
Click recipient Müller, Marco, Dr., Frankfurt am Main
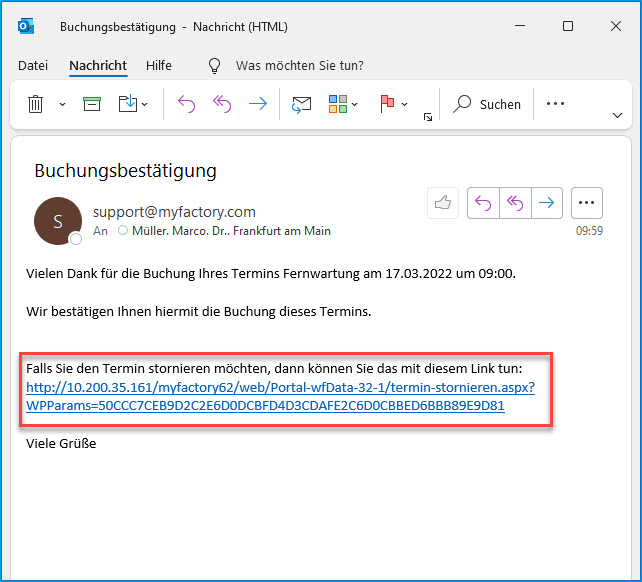click(x=231, y=231)
